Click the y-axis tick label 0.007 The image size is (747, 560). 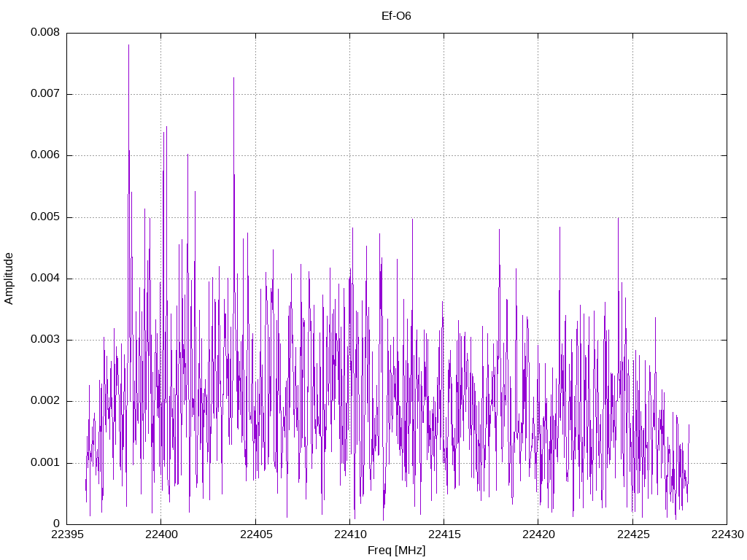pyautogui.click(x=45, y=94)
